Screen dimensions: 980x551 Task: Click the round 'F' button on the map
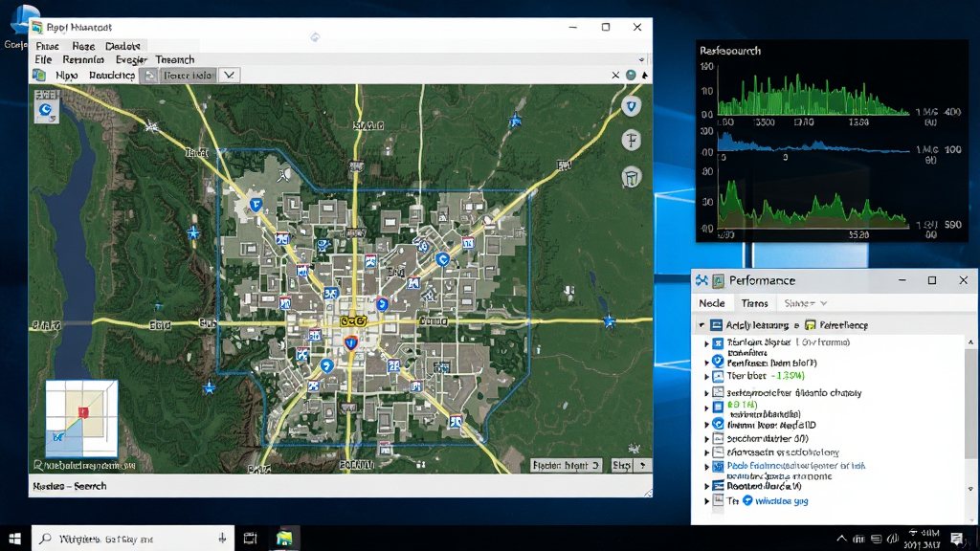pyautogui.click(x=632, y=141)
